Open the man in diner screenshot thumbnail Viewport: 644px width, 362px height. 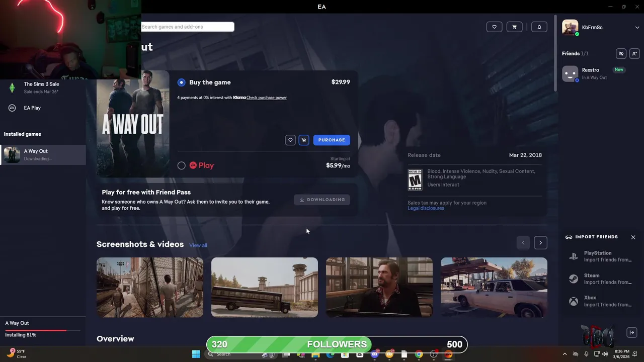pyautogui.click(x=379, y=287)
